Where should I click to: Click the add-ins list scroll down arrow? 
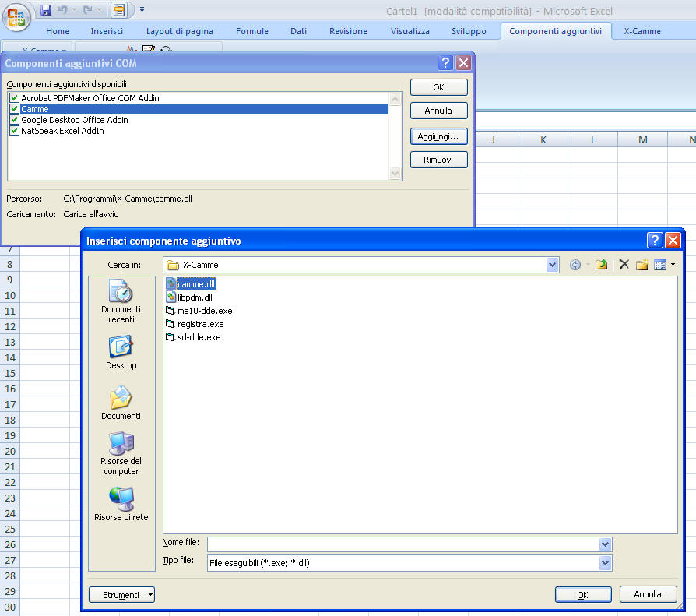click(x=395, y=173)
